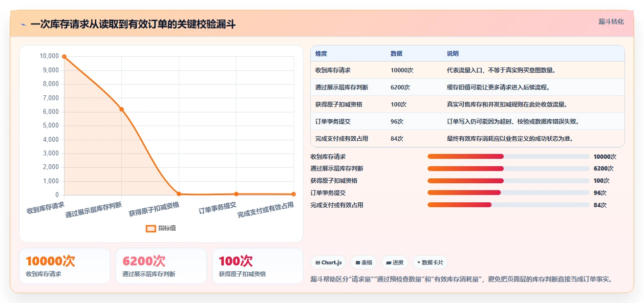Click the 完成支付或有效占用 table cell
This screenshot has width=644, height=303.
coord(342,139)
